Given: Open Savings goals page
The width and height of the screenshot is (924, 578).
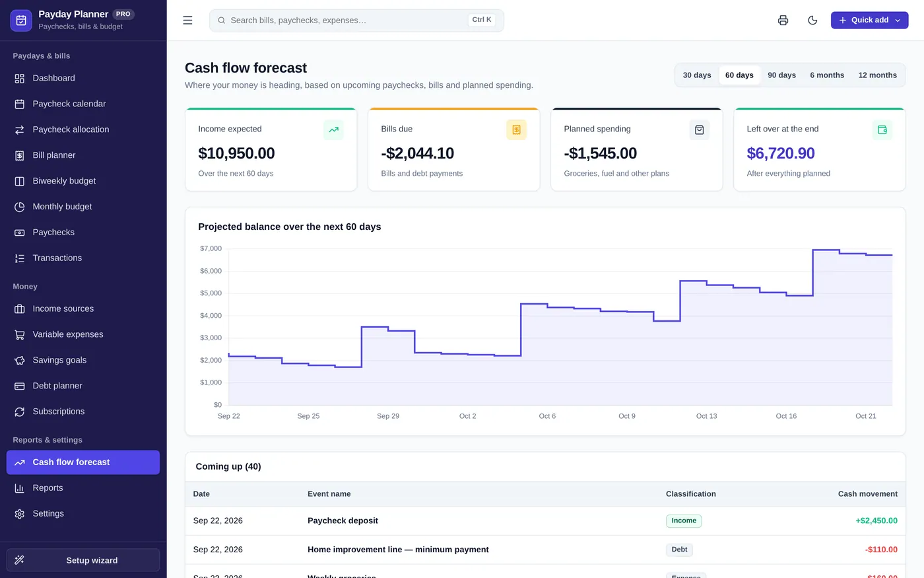Looking at the screenshot, I should tap(83, 360).
